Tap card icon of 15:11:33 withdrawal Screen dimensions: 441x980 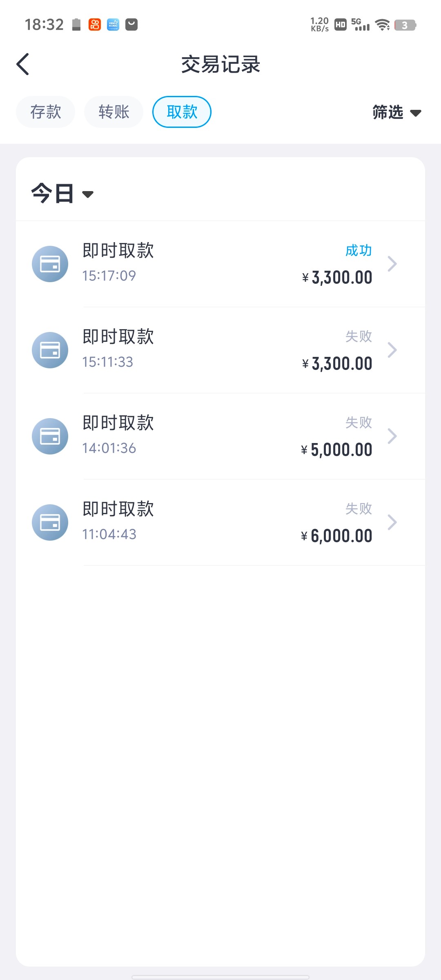50,350
